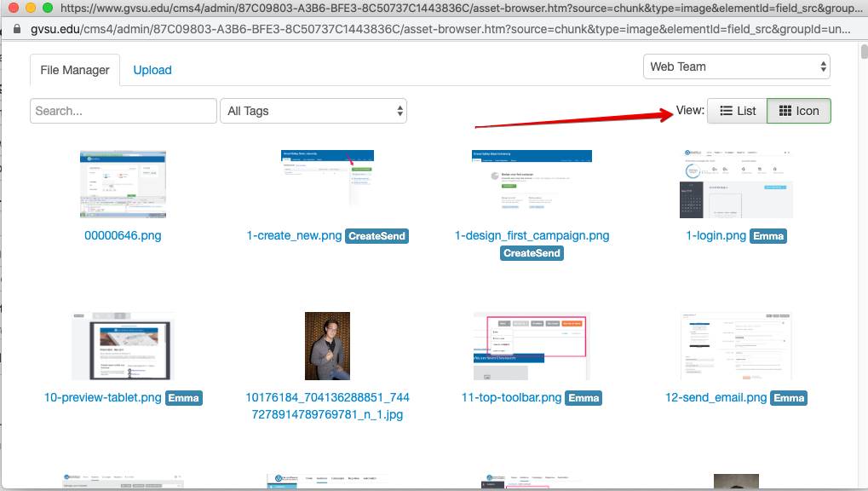Select the File Manager tab
The height and width of the screenshot is (491, 868).
[75, 70]
